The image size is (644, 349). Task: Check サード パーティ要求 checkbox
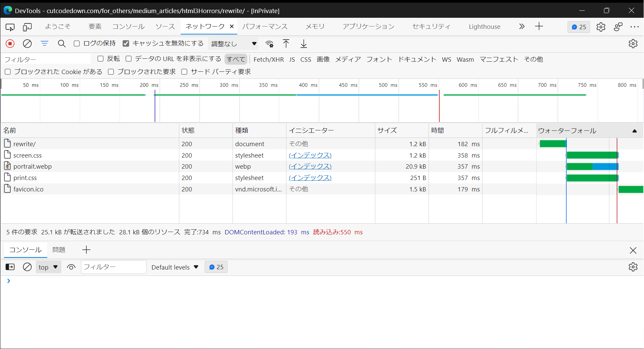click(x=184, y=72)
